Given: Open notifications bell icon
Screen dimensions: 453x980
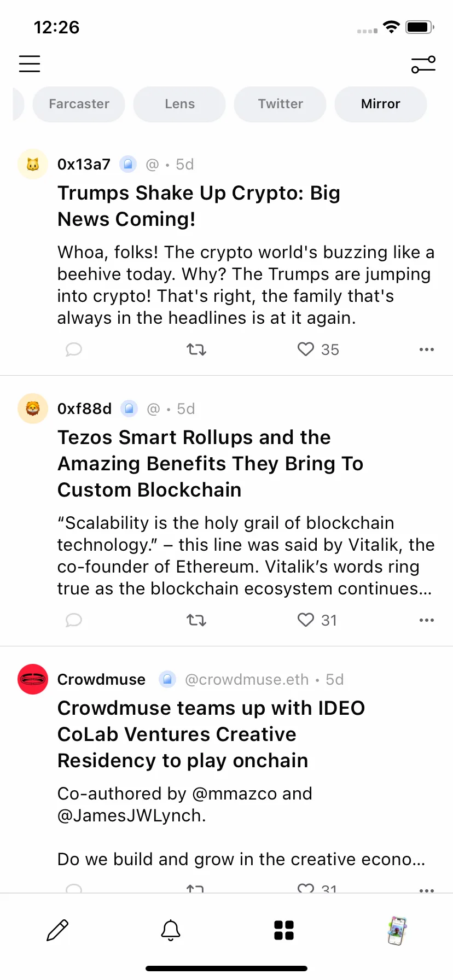Looking at the screenshot, I should click(x=171, y=930).
